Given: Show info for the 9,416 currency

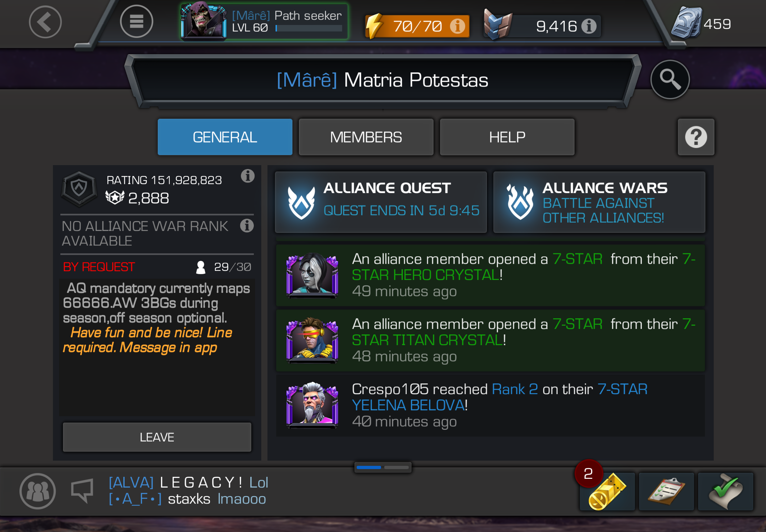Looking at the screenshot, I should (x=589, y=26).
